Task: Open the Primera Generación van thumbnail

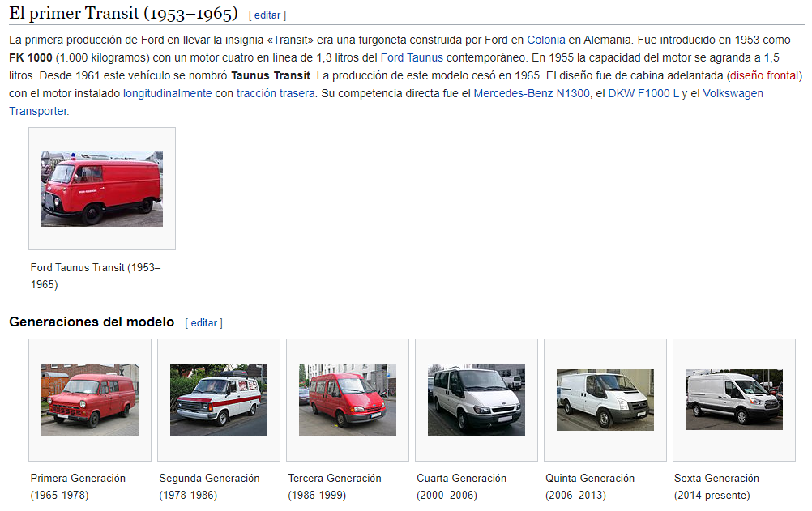Action: click(x=90, y=400)
